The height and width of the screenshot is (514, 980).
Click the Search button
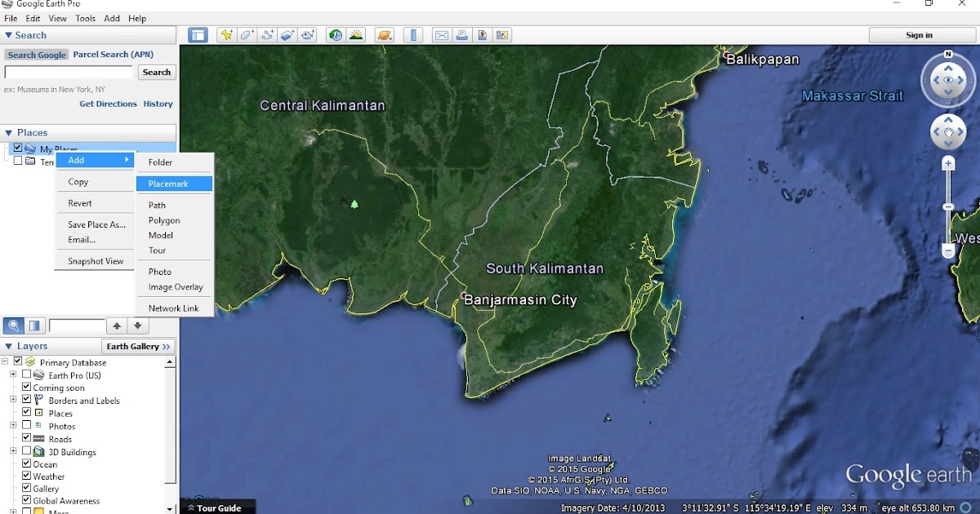[x=156, y=72]
